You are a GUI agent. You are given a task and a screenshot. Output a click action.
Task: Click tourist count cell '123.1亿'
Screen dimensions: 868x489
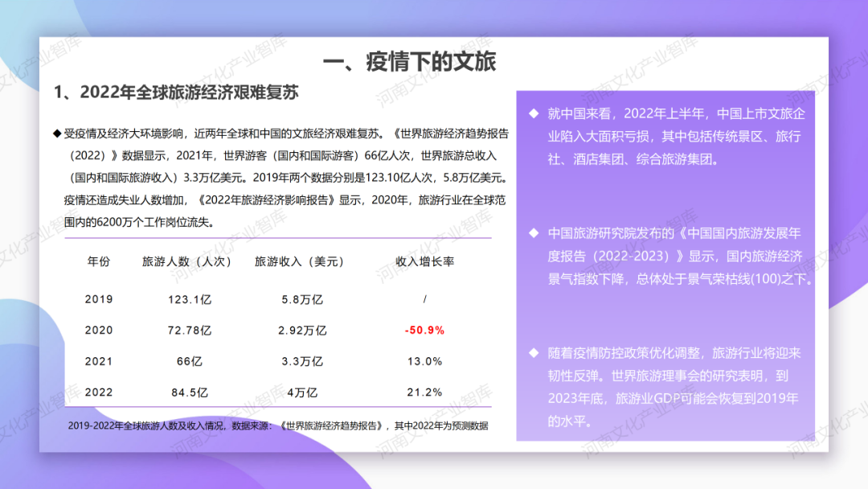[190, 300]
